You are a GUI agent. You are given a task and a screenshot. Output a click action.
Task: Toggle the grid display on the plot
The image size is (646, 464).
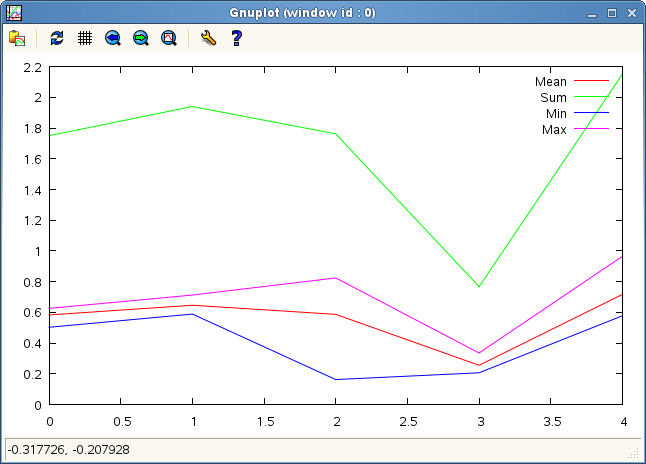tap(85, 38)
